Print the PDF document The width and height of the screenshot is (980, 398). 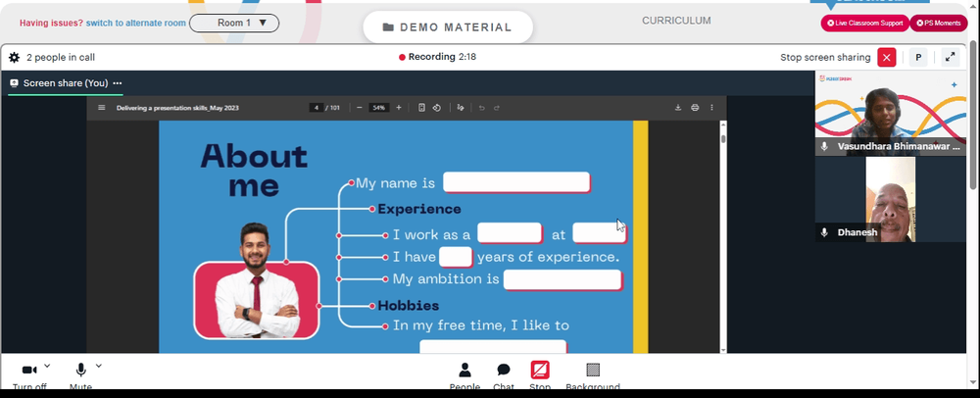click(695, 108)
